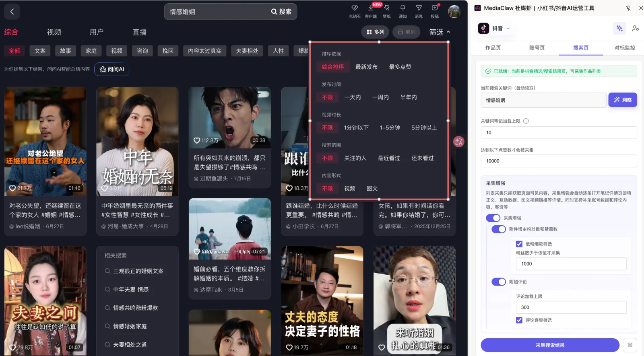Click the AI sparkle icon in MediaClaw
The image size is (644, 356).
(x=619, y=28)
